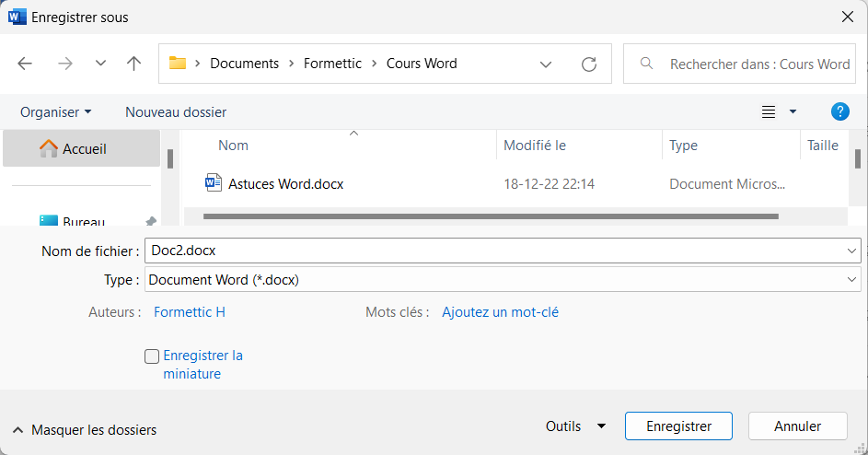Cancel the dialog with Annuler
Image resolution: width=868 pixels, height=455 pixels.
click(797, 426)
